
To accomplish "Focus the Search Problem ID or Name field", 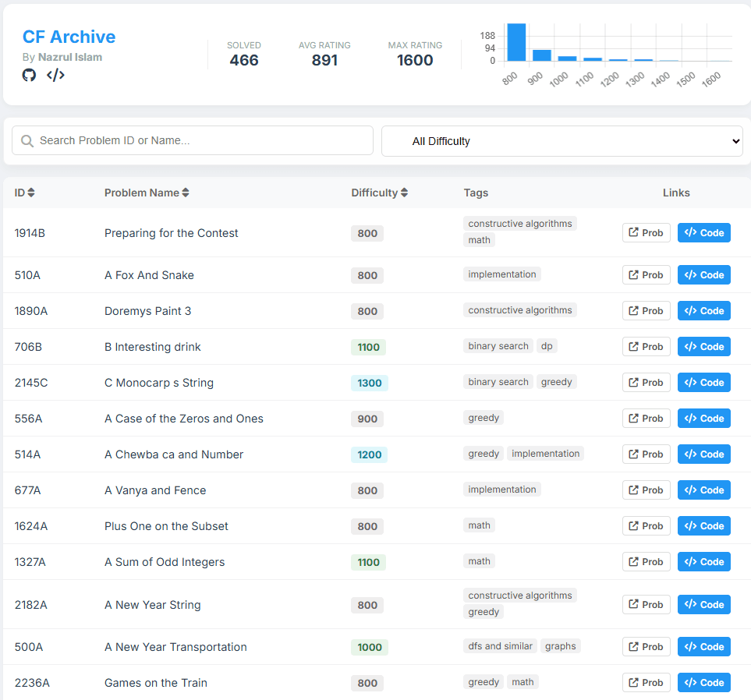I will [x=193, y=140].
